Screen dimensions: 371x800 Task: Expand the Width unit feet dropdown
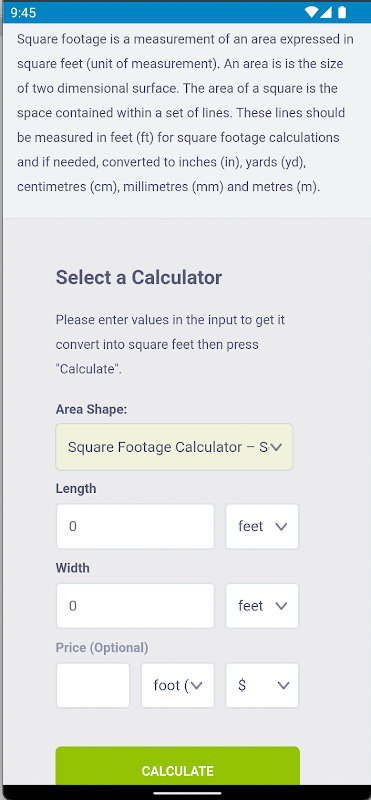[x=262, y=606]
